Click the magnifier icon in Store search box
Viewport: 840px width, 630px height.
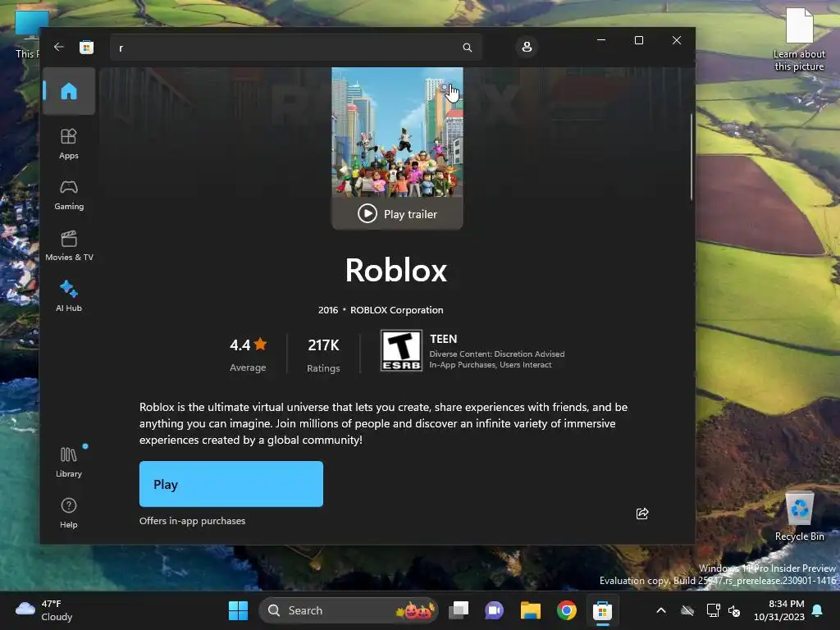467,48
